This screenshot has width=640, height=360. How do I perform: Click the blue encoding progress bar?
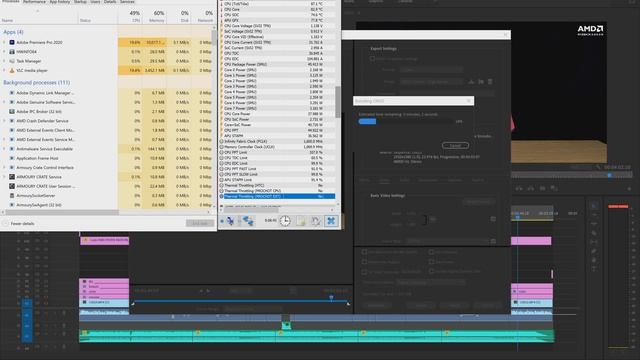[x=367, y=122]
